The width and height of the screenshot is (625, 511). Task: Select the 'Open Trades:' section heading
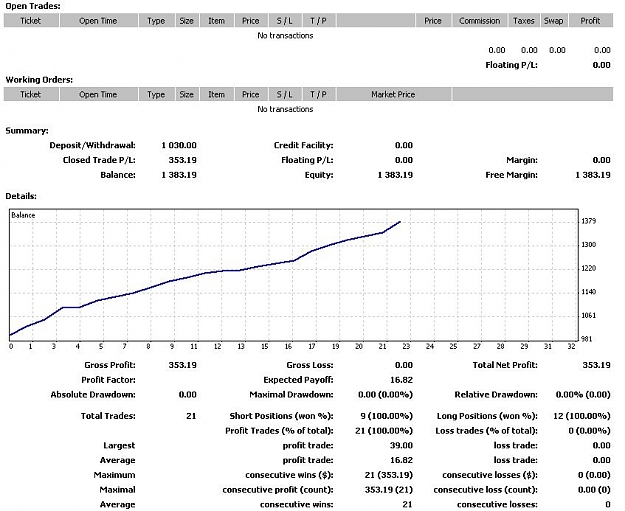[33, 6]
